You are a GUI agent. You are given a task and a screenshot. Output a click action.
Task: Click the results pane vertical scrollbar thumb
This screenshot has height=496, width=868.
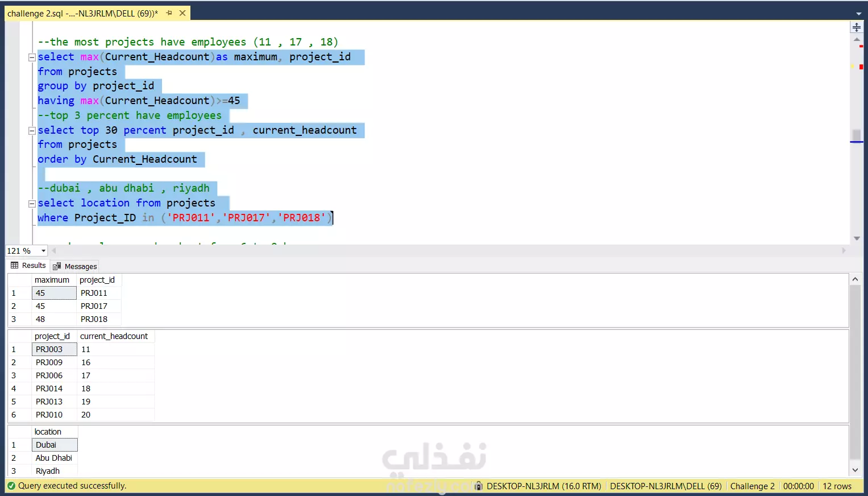[855, 372]
